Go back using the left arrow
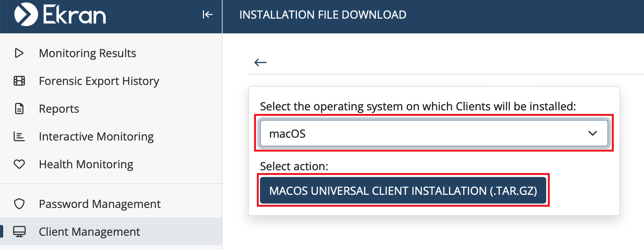Screen dimensions: 644x250 (x=260, y=62)
